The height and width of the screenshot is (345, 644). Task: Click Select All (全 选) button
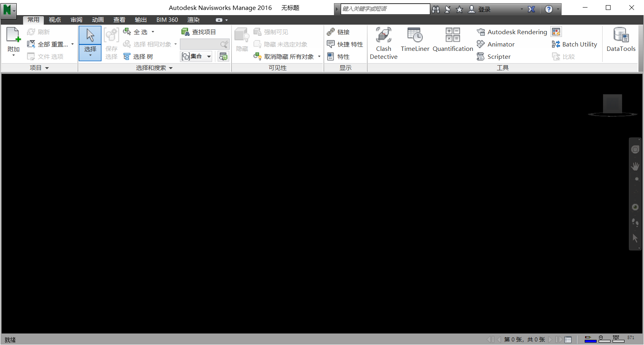tap(136, 32)
